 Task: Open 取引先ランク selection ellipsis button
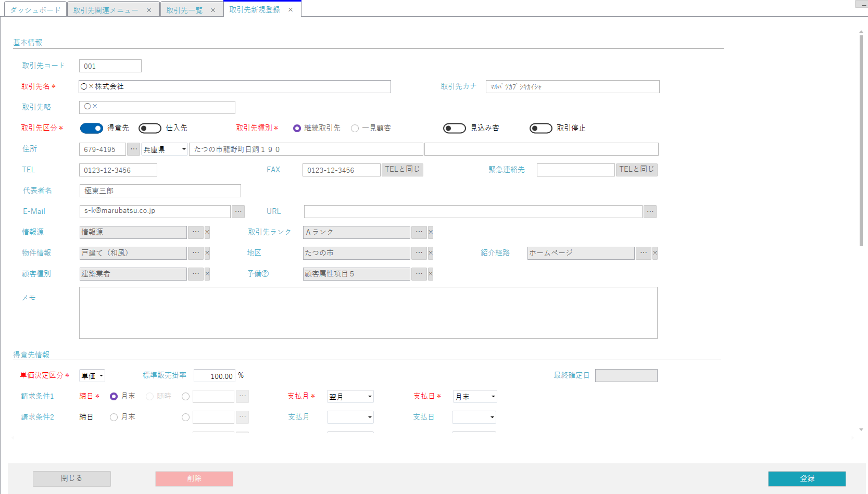click(x=419, y=232)
